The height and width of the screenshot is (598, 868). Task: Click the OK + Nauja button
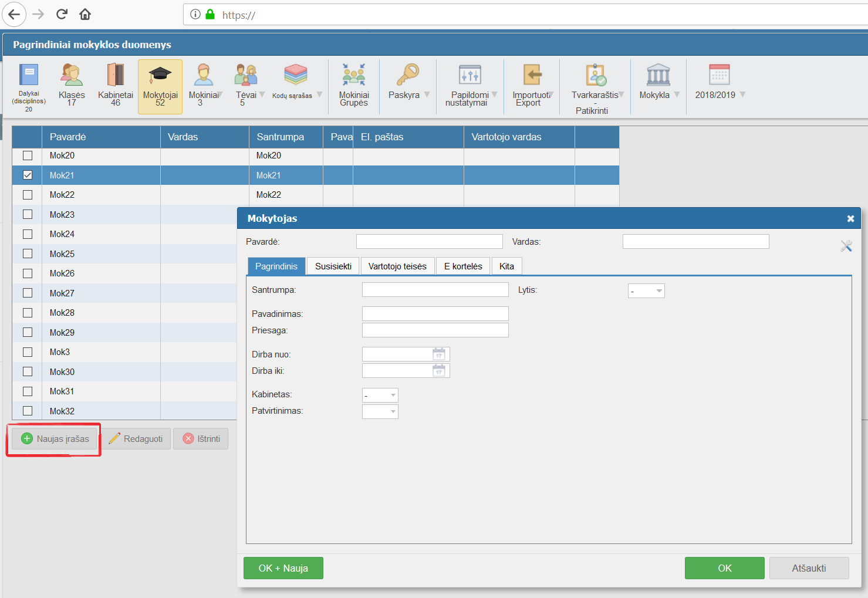(283, 568)
